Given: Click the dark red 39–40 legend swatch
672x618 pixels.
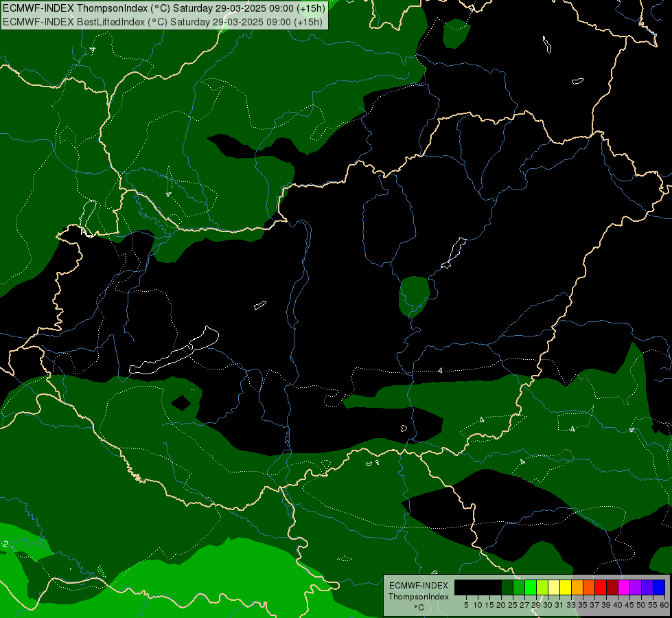Looking at the screenshot, I should click(612, 587).
